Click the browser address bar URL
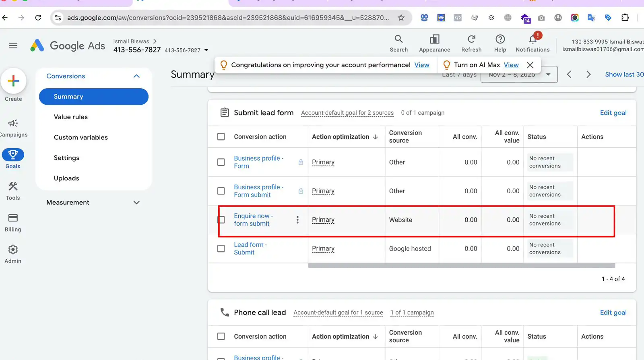The width and height of the screenshot is (644, 360). point(228,18)
